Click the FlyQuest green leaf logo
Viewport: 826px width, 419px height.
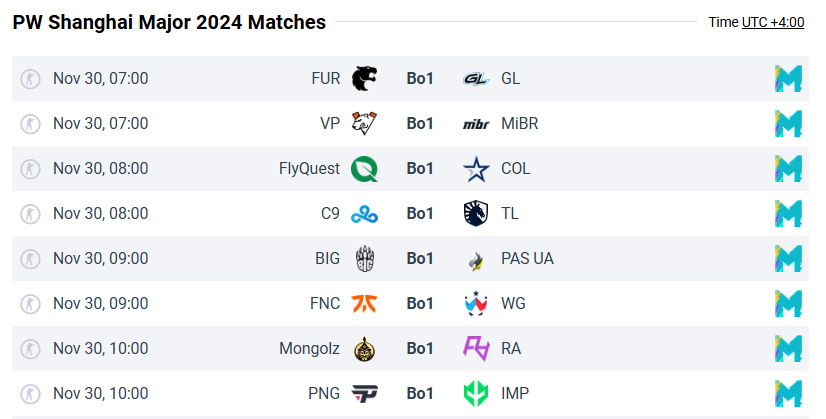click(x=365, y=168)
